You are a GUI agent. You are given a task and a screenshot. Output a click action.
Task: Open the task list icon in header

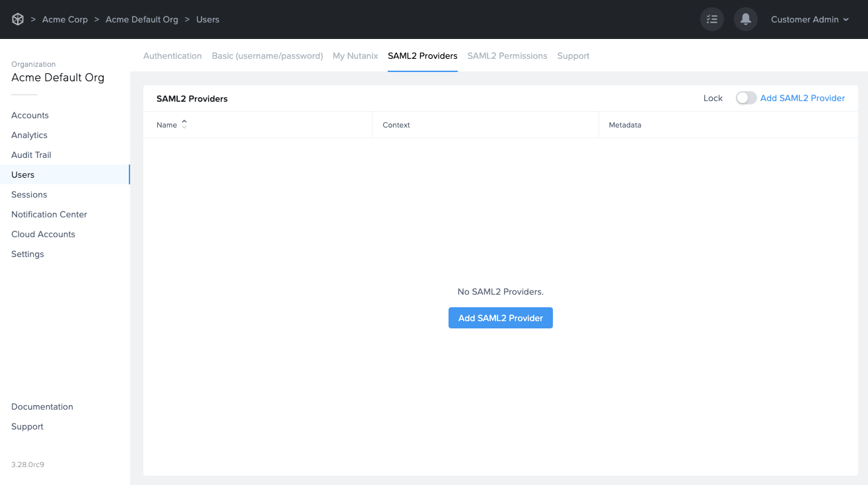pyautogui.click(x=711, y=19)
